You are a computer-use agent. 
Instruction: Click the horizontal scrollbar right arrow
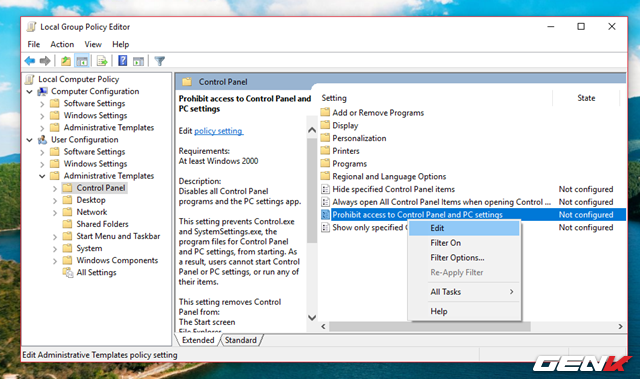tap(620, 326)
